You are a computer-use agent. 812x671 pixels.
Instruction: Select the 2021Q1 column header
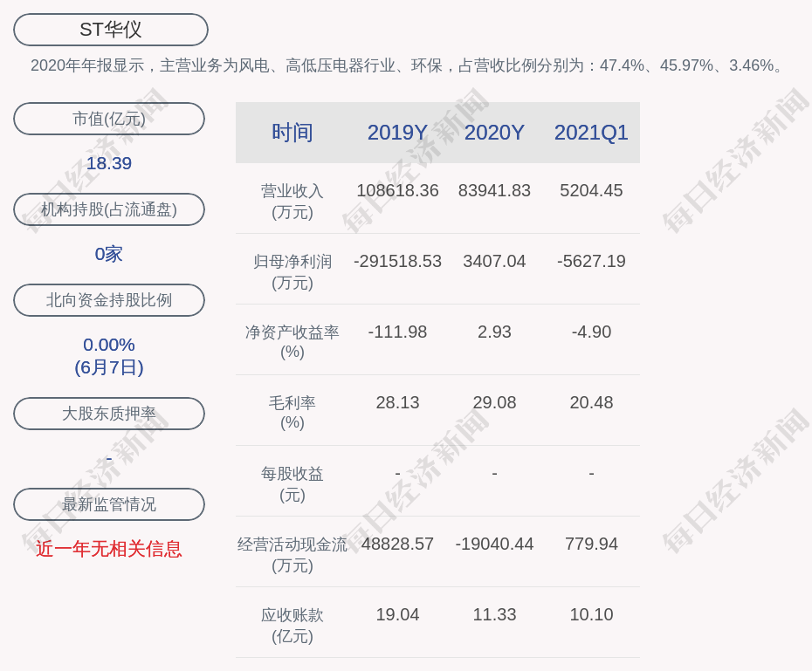(591, 133)
